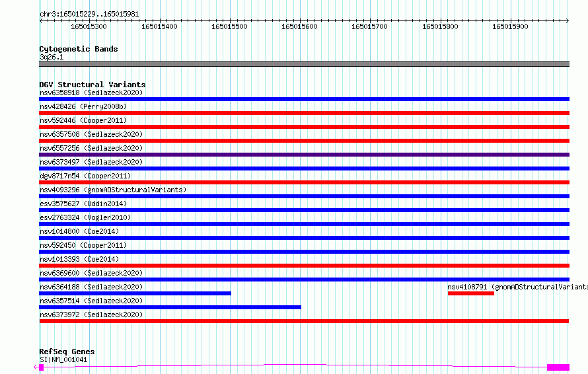Click ruler position 165015900
The width and height of the screenshot is (588, 374).
[x=511, y=26]
